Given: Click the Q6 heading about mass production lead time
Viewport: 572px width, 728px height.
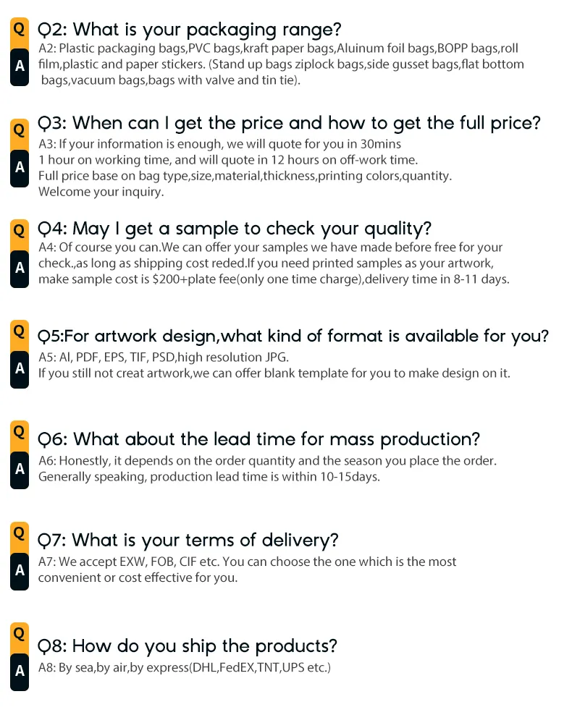Looking at the screenshot, I should click(x=259, y=439).
